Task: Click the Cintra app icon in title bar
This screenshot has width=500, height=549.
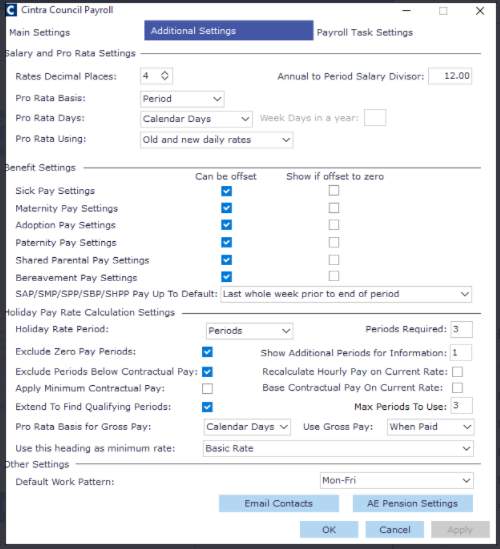Action: [11, 10]
